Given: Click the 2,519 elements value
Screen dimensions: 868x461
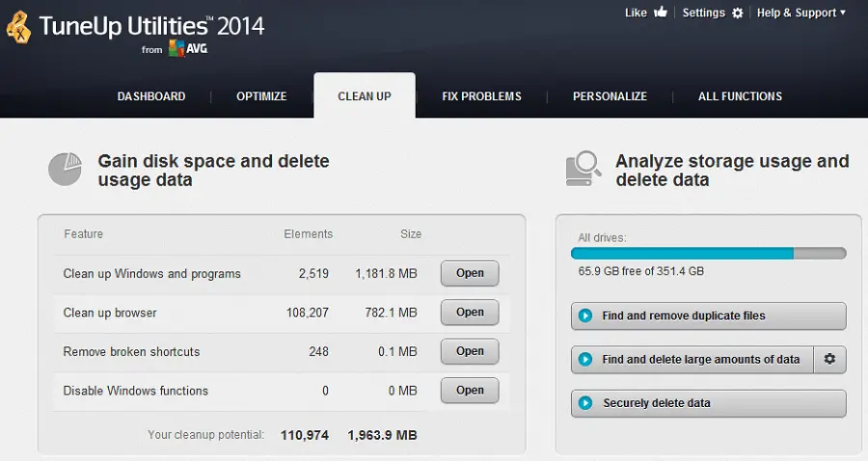Looking at the screenshot, I should [x=313, y=273].
